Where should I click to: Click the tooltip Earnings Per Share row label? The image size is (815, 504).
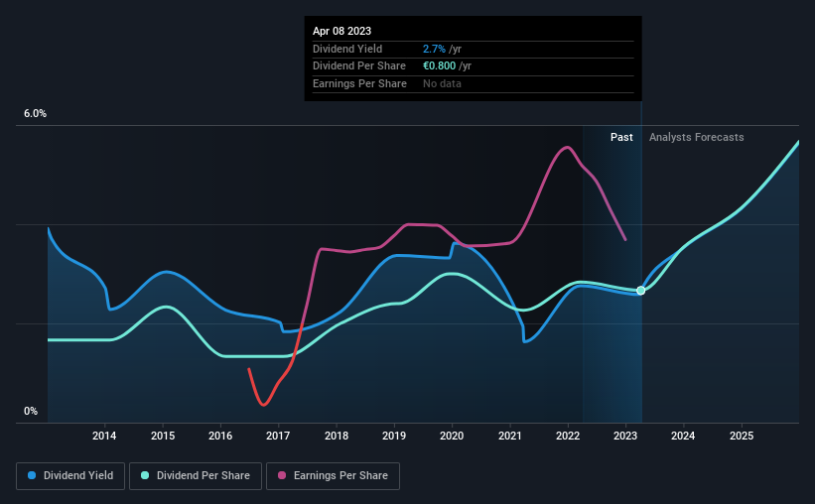tap(359, 83)
